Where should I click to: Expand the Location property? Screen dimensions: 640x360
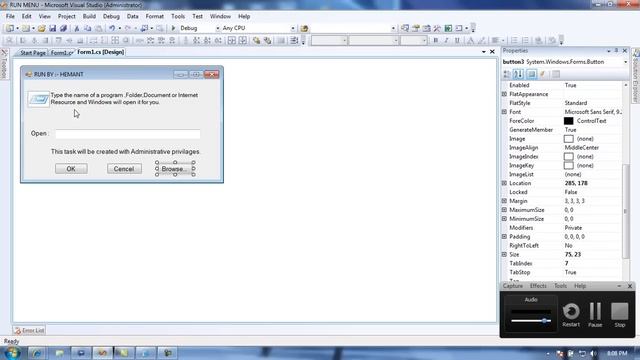tap(504, 183)
